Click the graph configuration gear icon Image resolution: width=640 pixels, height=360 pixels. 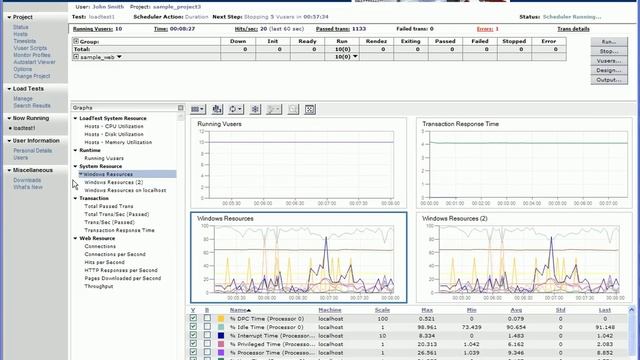255,109
